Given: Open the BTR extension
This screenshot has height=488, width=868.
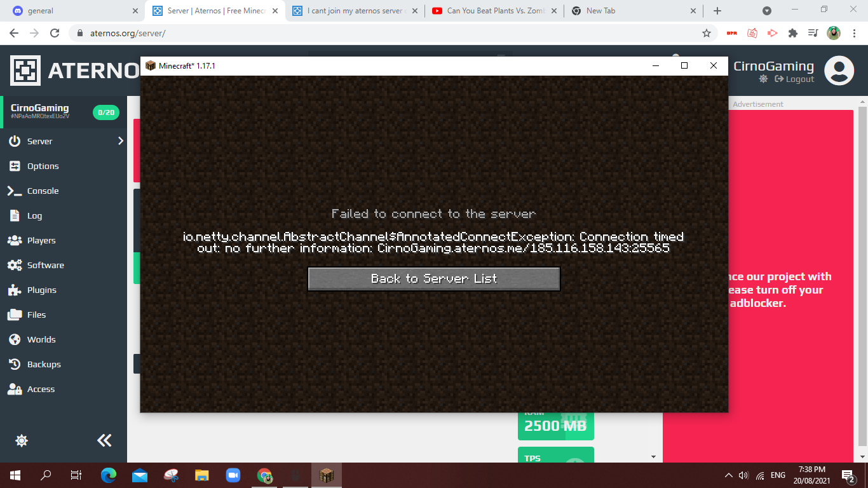Looking at the screenshot, I should 731,33.
